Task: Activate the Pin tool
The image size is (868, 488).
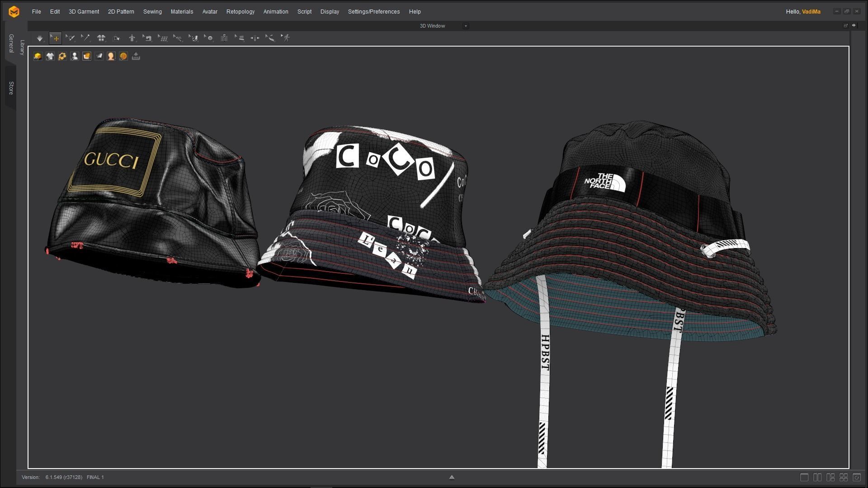Action: [x=85, y=38]
